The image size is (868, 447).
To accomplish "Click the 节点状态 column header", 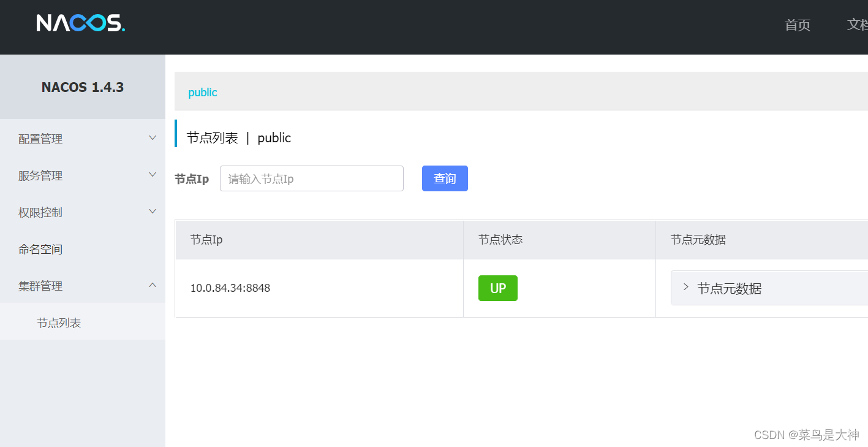I will click(559, 240).
